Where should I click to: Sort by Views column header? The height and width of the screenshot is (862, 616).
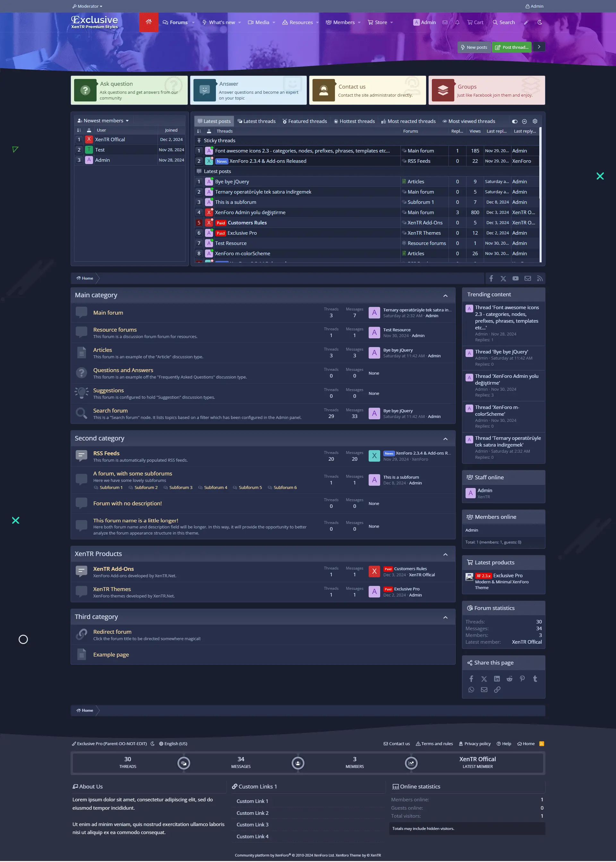click(x=475, y=131)
